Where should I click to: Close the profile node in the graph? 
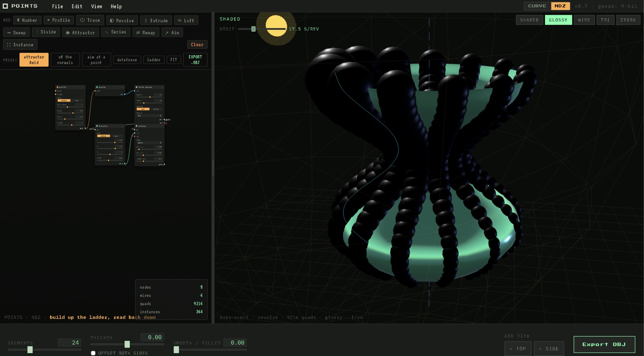pos(83,87)
